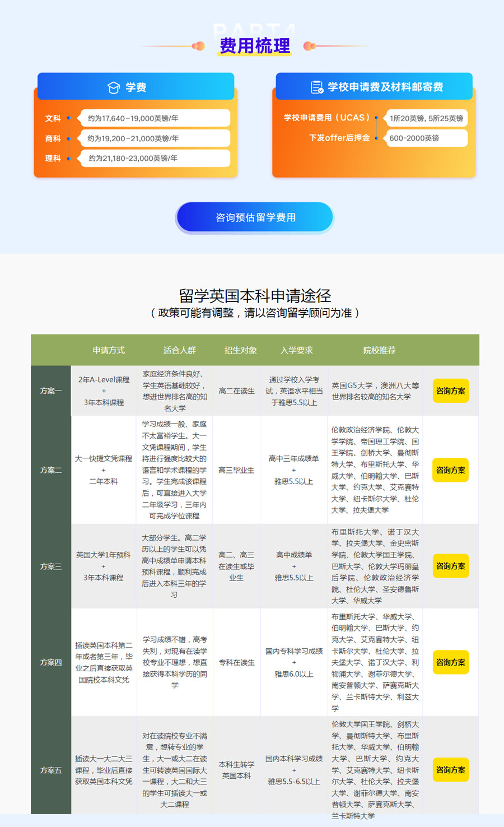Tap 咨询方案 button for 方案四
This screenshot has height=827, width=504.
click(450, 662)
